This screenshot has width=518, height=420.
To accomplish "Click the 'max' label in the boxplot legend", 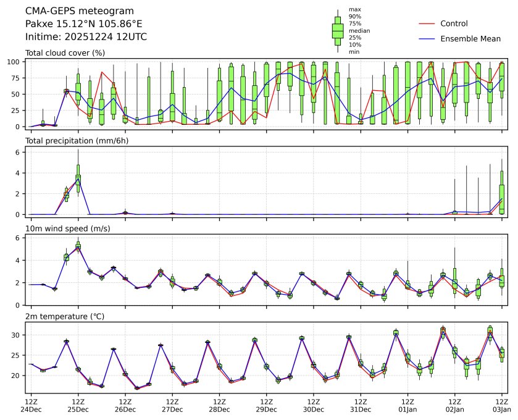I will click(354, 9).
